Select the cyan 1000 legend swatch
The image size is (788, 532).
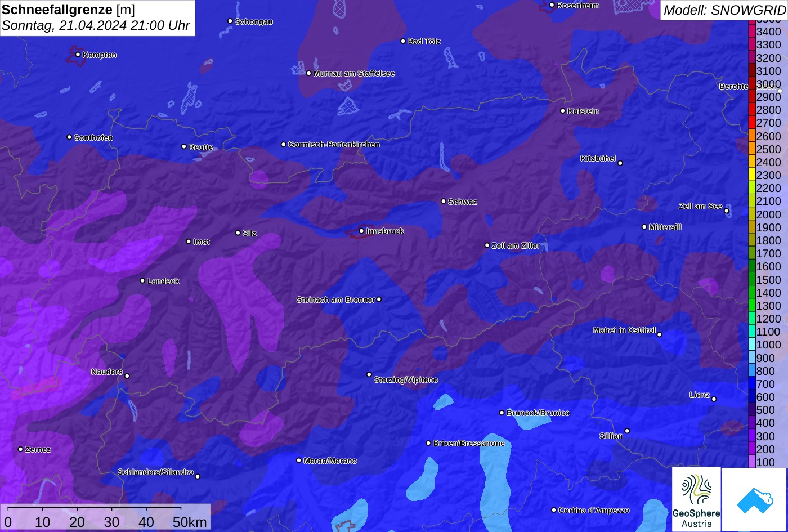752,345
